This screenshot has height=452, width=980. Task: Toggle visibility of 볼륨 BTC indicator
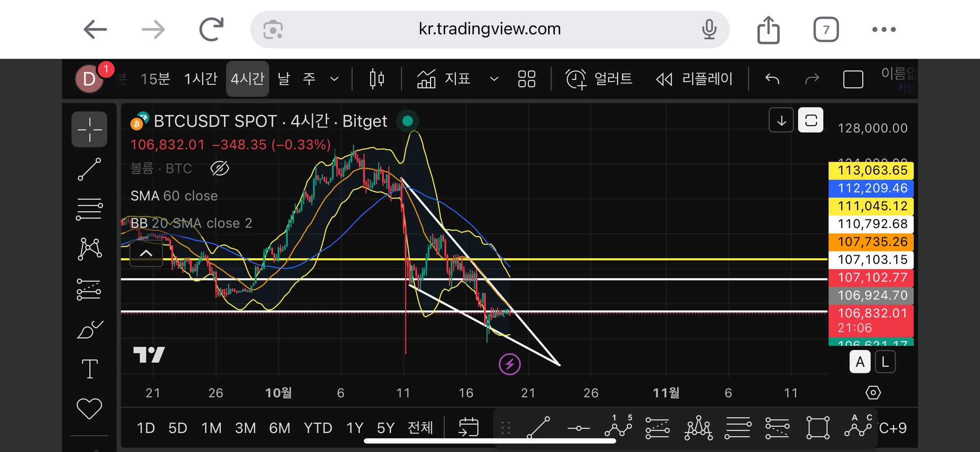219,168
